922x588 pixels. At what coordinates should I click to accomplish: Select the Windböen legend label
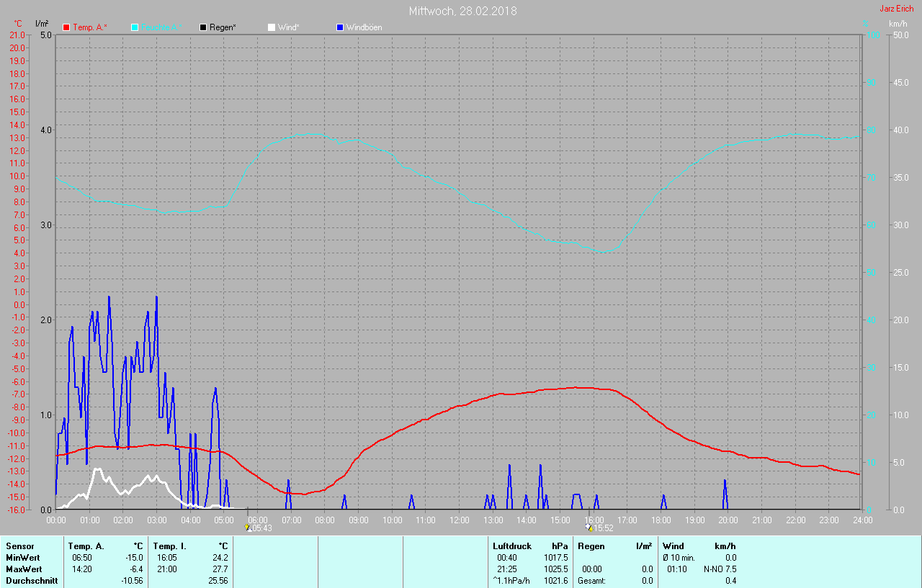click(x=364, y=27)
